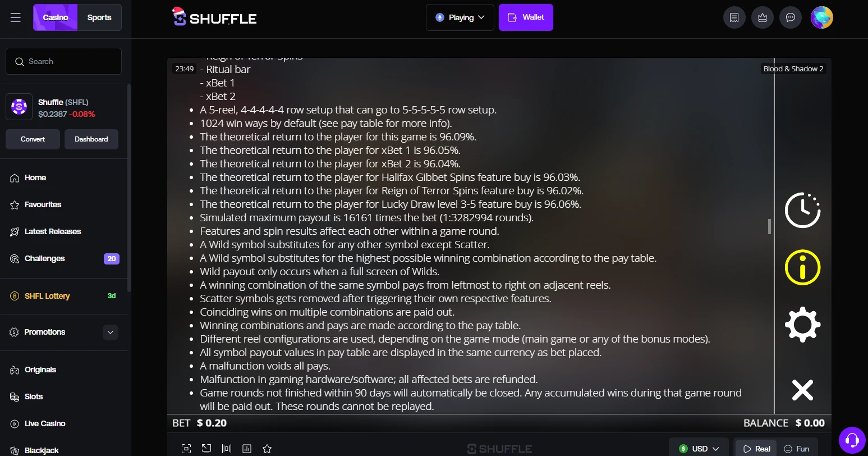Click the yellow info icon
Viewport: 868px width, 456px height.
tap(802, 267)
